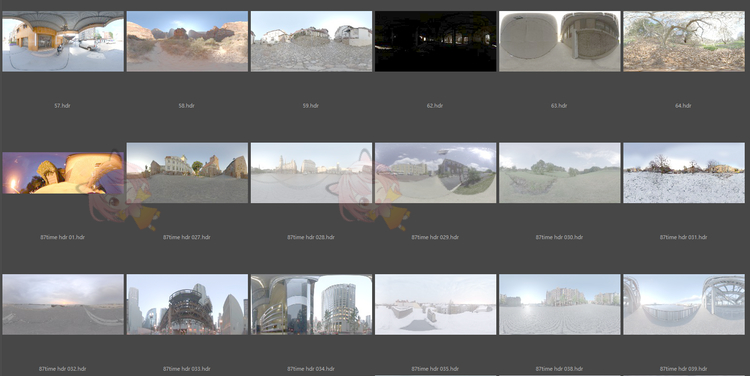Choose the grassy park 87time hdr 030 thumbnail
This screenshot has width=750, height=376.
(x=560, y=173)
